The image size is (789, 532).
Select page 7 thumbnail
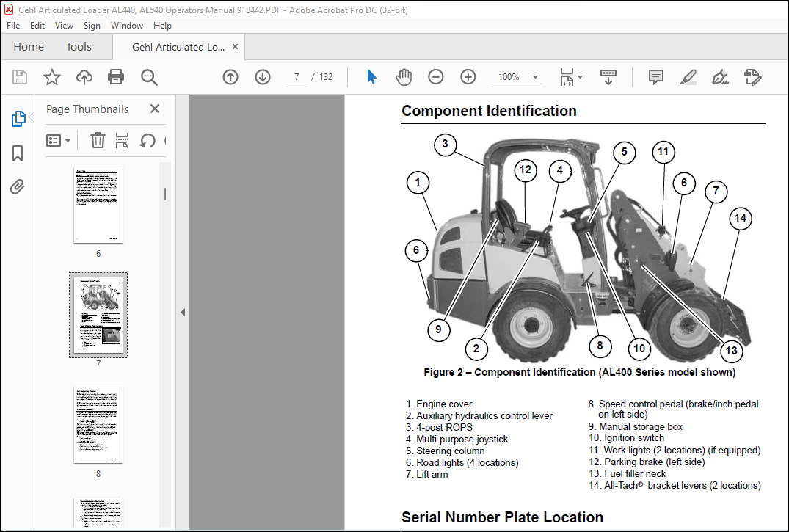tap(98, 315)
